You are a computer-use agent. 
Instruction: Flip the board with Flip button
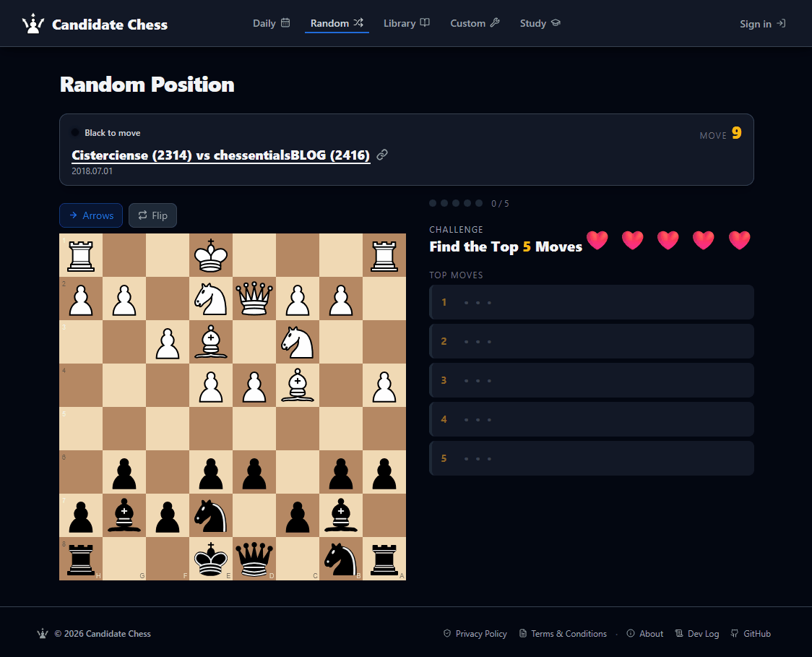[152, 215]
